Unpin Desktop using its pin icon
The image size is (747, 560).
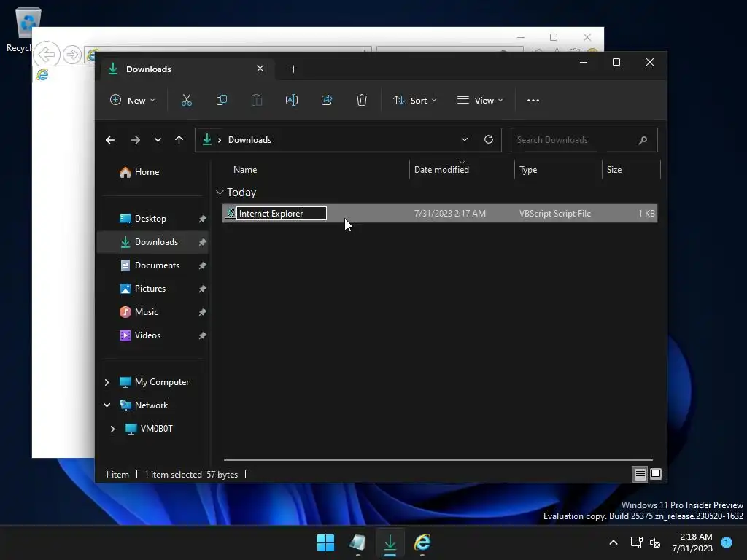[x=203, y=219]
